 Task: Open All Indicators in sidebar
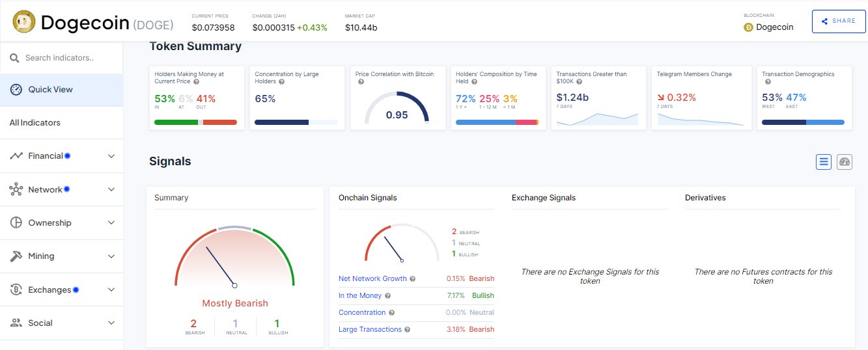(61, 122)
